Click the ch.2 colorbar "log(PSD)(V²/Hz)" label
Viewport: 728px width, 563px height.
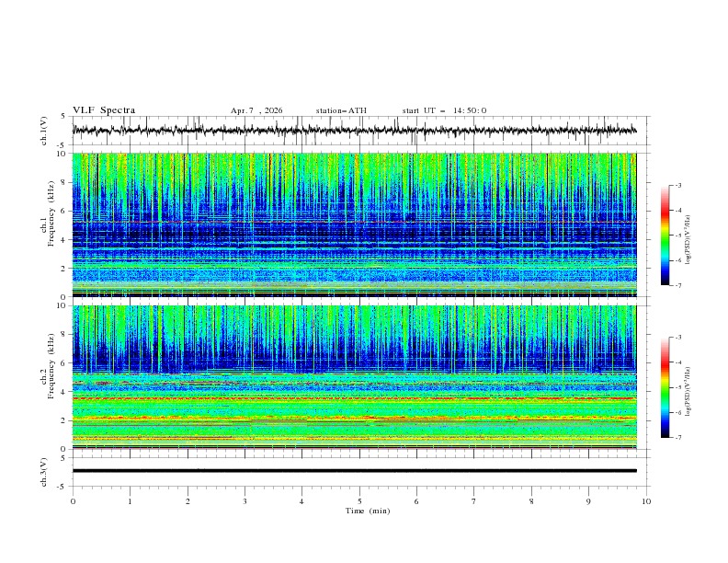(688, 392)
